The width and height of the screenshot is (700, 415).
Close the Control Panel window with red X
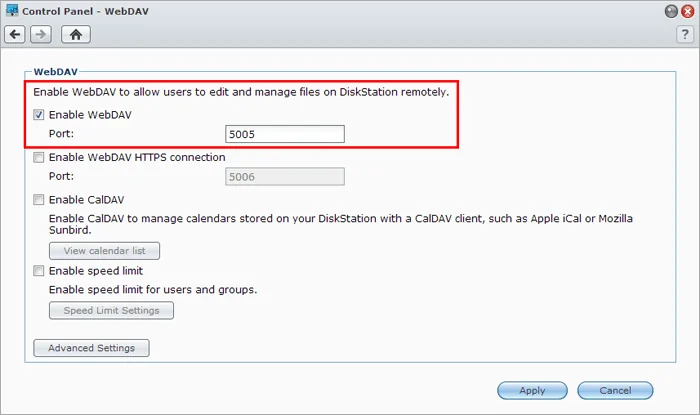click(688, 11)
